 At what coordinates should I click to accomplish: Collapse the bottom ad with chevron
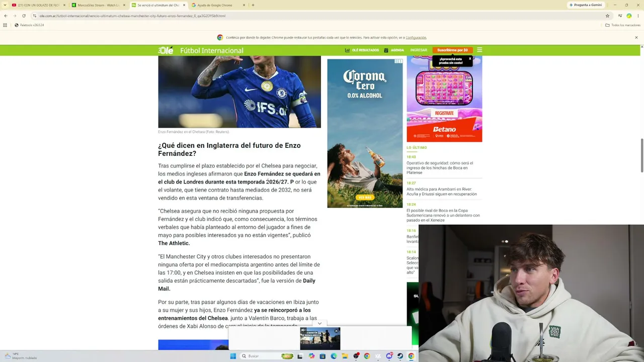click(x=319, y=323)
